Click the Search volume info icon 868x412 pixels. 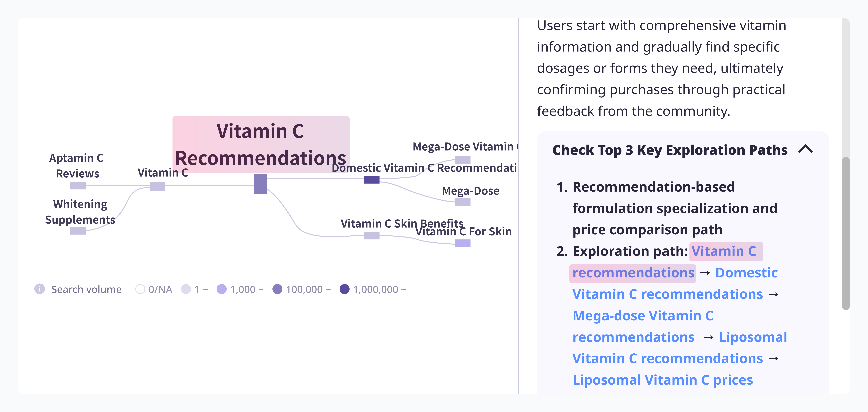pyautogui.click(x=39, y=289)
